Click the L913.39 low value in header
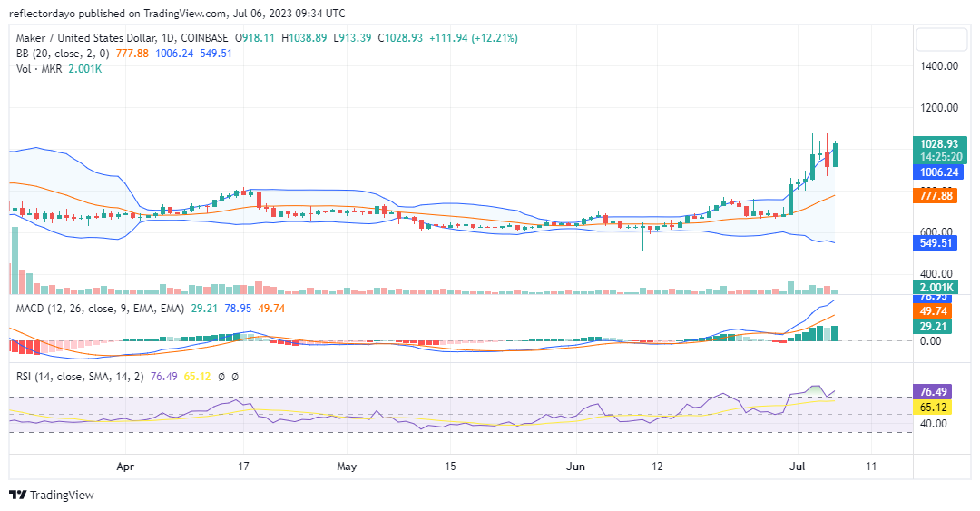Image resolution: width=980 pixels, height=511 pixels. tap(352, 38)
